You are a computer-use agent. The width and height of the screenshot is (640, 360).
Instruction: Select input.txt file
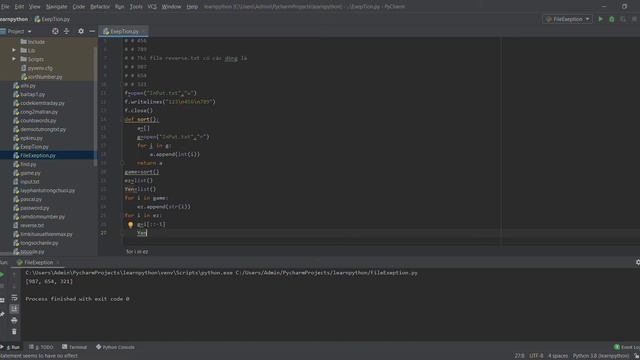[x=27, y=182]
